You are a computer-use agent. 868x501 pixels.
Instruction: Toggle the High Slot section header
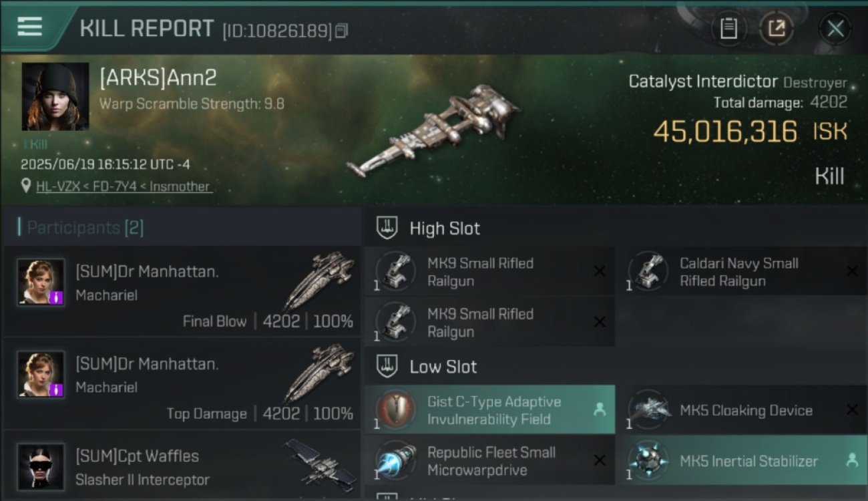(x=616, y=228)
